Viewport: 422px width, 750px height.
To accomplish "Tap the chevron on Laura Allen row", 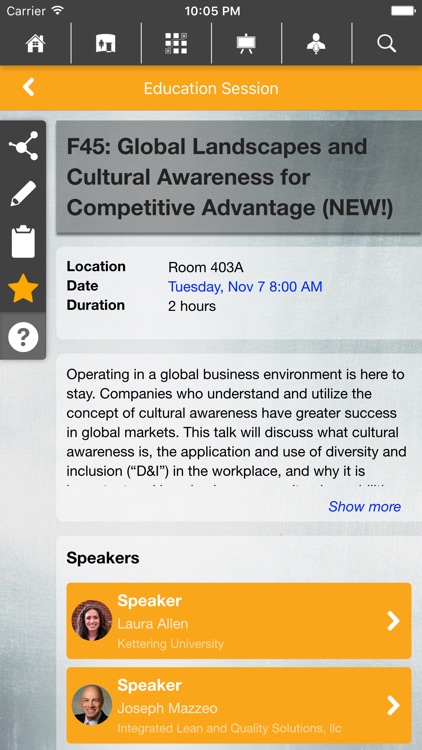I will 393,621.
